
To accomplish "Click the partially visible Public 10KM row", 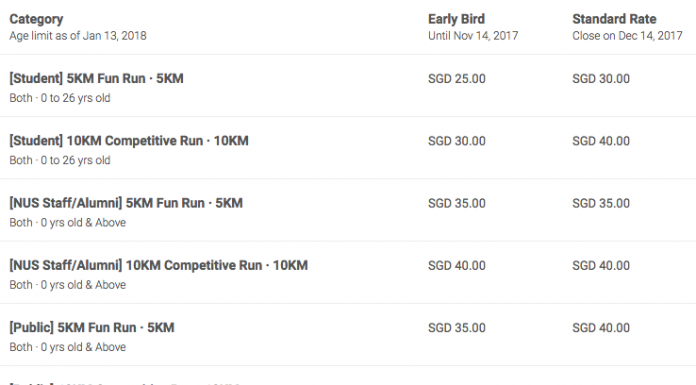I will (348, 377).
